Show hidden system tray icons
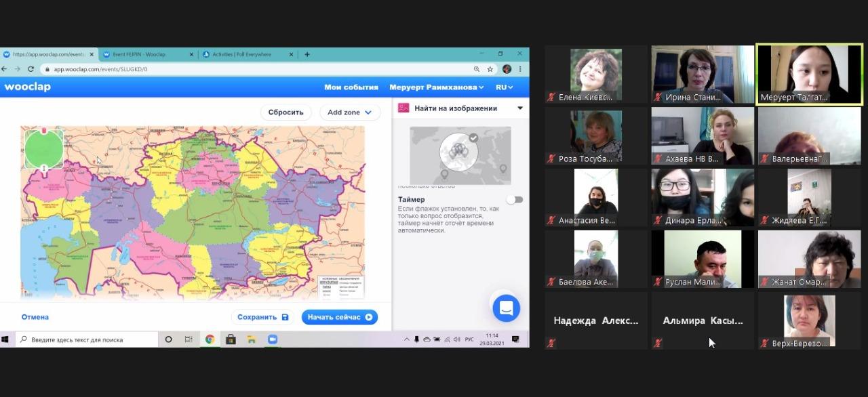Screen dimensions: 868x397 point(407,339)
